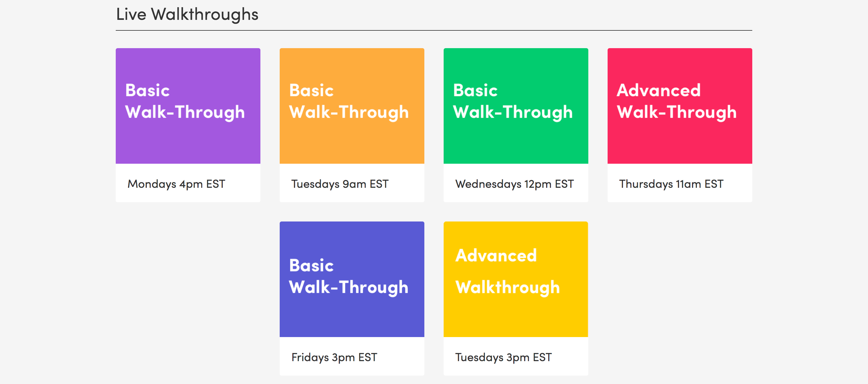Open the blue Basic Walk-Through Friday card
Viewport: 868px width, 384px height.
[x=352, y=298]
